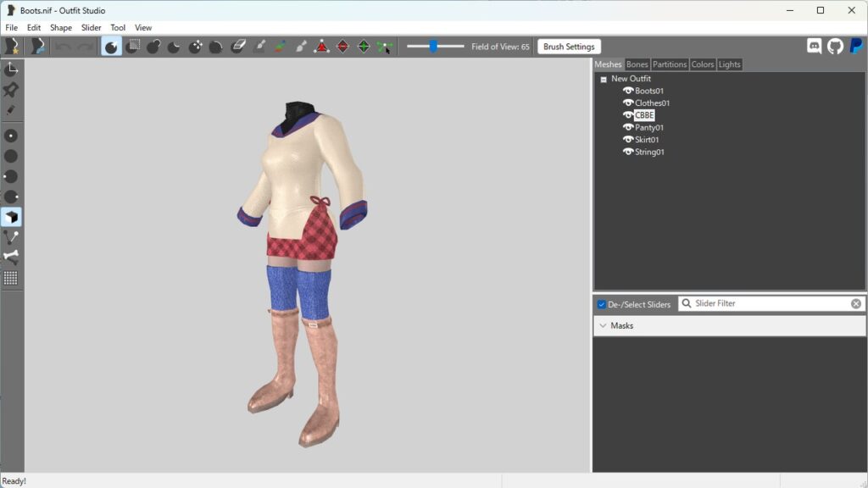Select the Mask brush tool
Image resolution: width=868 pixels, height=488 pixels.
[132, 47]
